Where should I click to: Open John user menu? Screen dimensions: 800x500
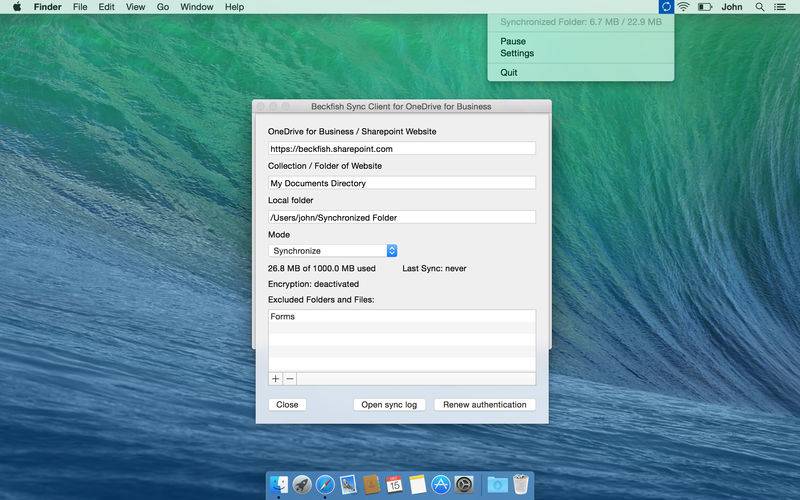732,7
